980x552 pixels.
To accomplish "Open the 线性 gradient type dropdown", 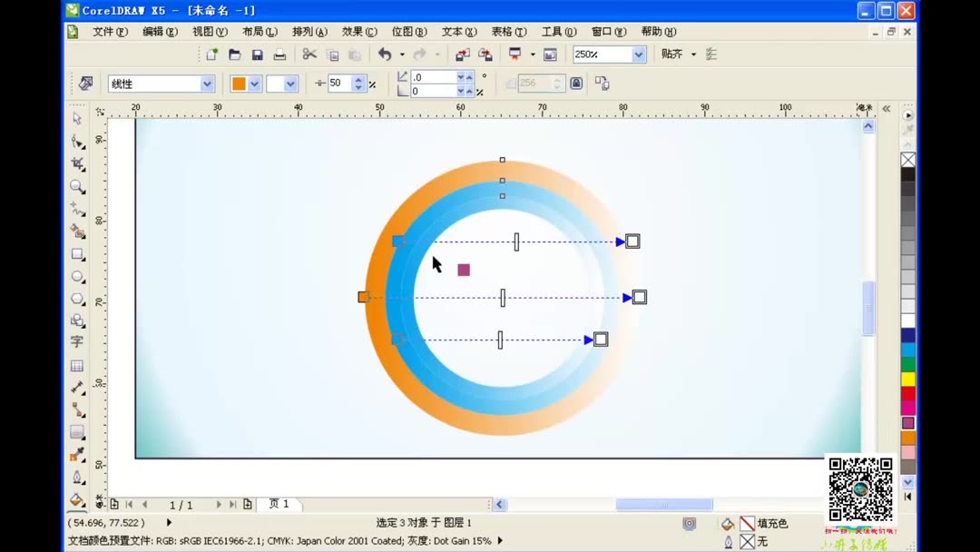I will [207, 83].
